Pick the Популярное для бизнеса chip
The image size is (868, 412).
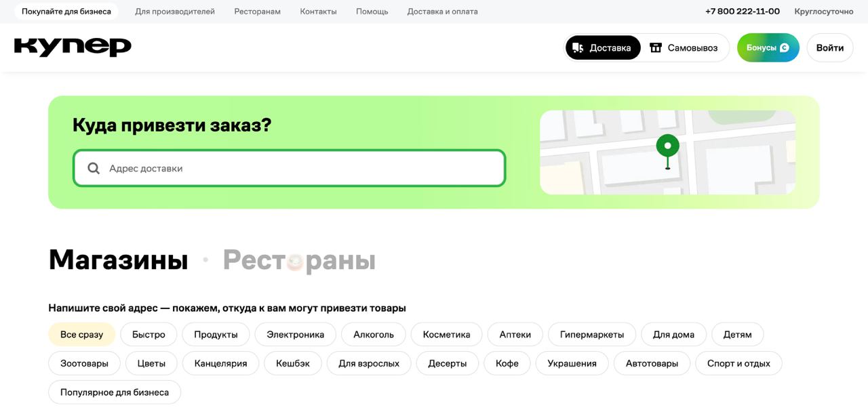[115, 392]
